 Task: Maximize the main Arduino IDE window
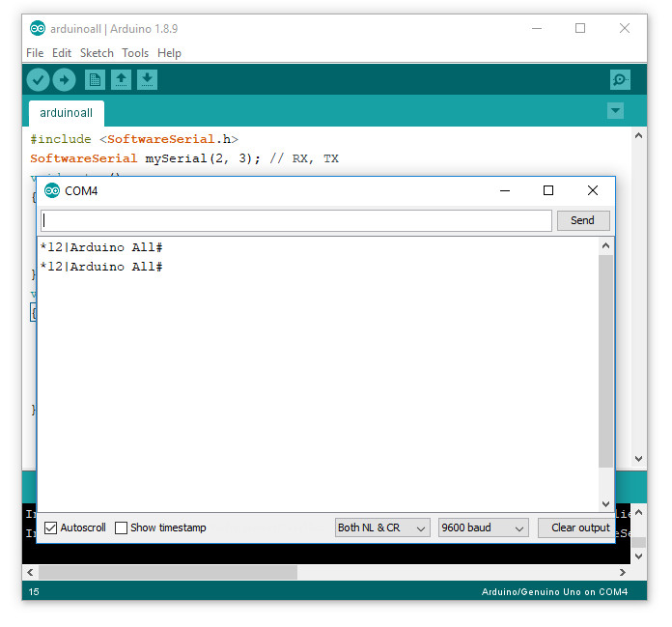pos(580,28)
